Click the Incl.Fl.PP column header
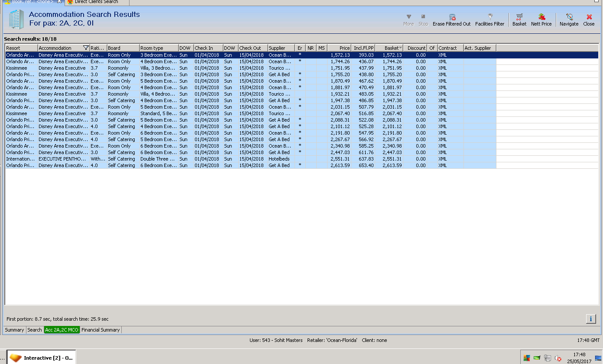This screenshot has height=364, width=603. [x=363, y=48]
